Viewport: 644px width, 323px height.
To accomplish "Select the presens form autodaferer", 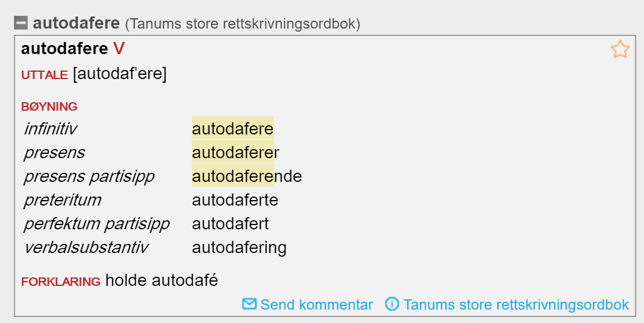I will [x=235, y=153].
